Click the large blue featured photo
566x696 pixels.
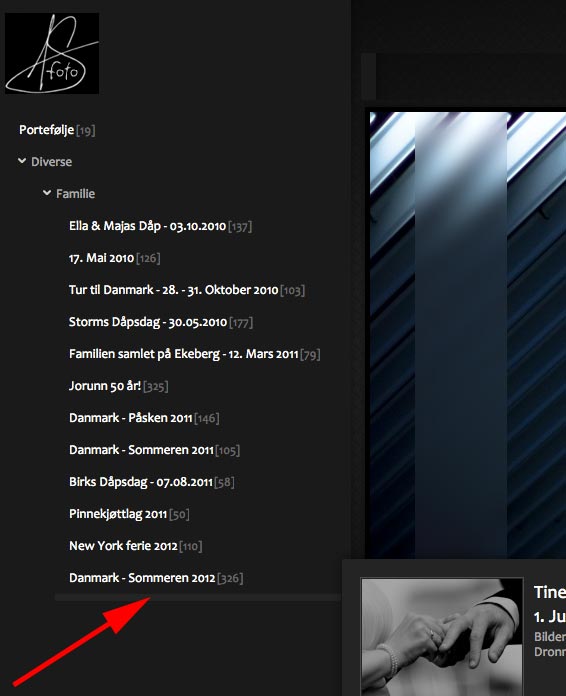[468, 335]
